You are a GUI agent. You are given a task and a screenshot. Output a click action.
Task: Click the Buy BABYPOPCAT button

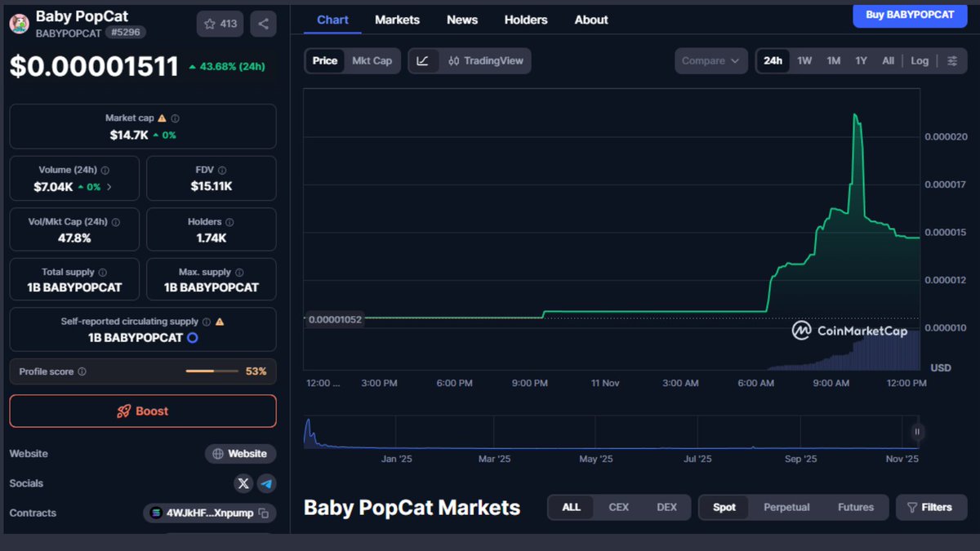click(910, 15)
